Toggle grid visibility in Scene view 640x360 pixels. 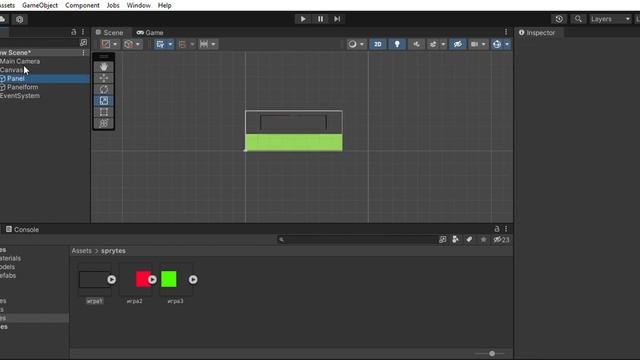click(x=160, y=44)
